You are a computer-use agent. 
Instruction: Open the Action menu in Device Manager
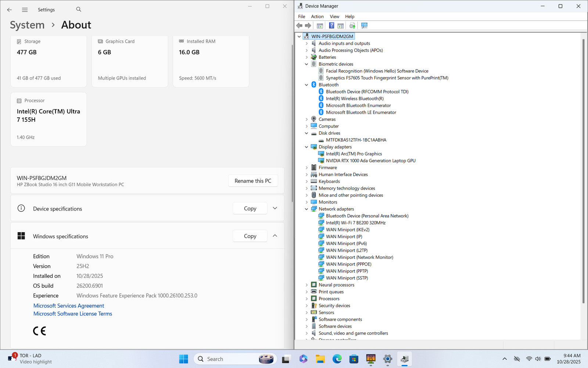pos(317,17)
